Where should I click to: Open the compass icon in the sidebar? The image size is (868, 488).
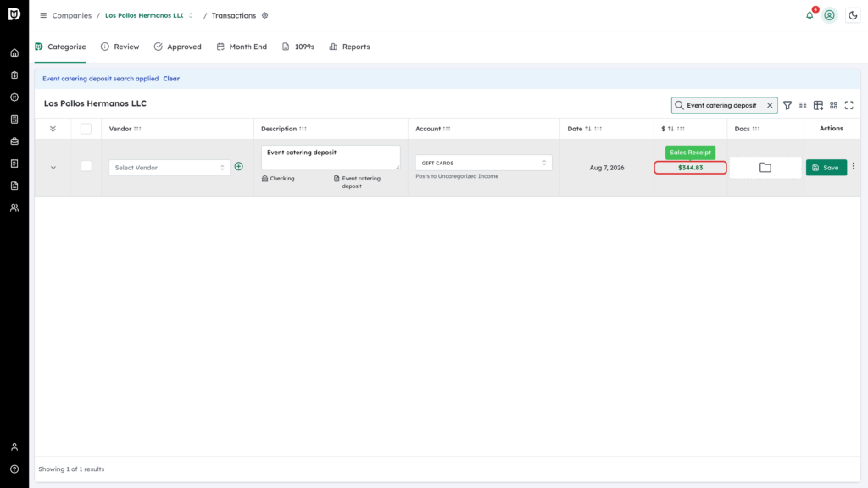click(14, 97)
